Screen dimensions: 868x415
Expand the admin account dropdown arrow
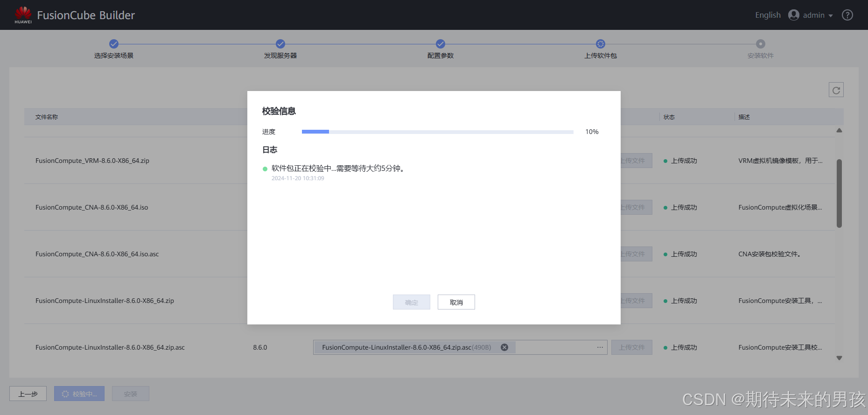[x=831, y=16]
